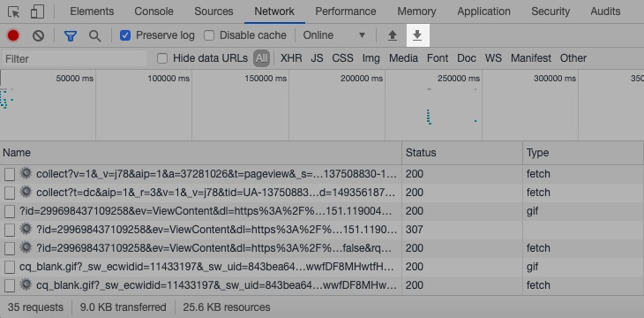The height and width of the screenshot is (318, 644).
Task: Switch to the Console tab
Action: pos(154,11)
